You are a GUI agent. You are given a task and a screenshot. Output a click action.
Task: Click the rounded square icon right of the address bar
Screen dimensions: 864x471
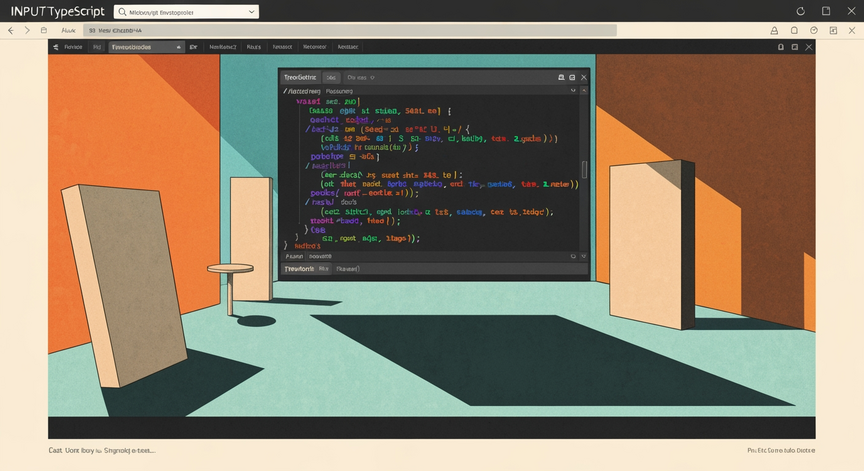(794, 31)
